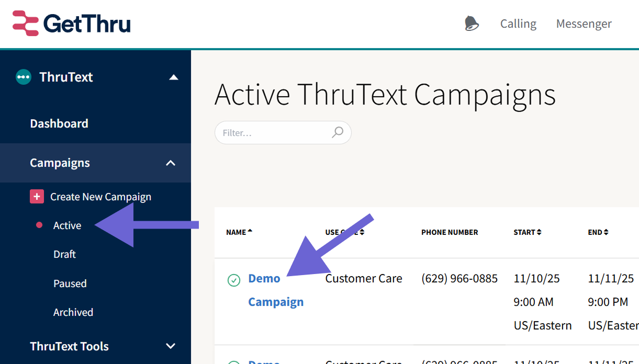Open Paused campaigns
Viewport: 639px width, 364px height.
[70, 283]
